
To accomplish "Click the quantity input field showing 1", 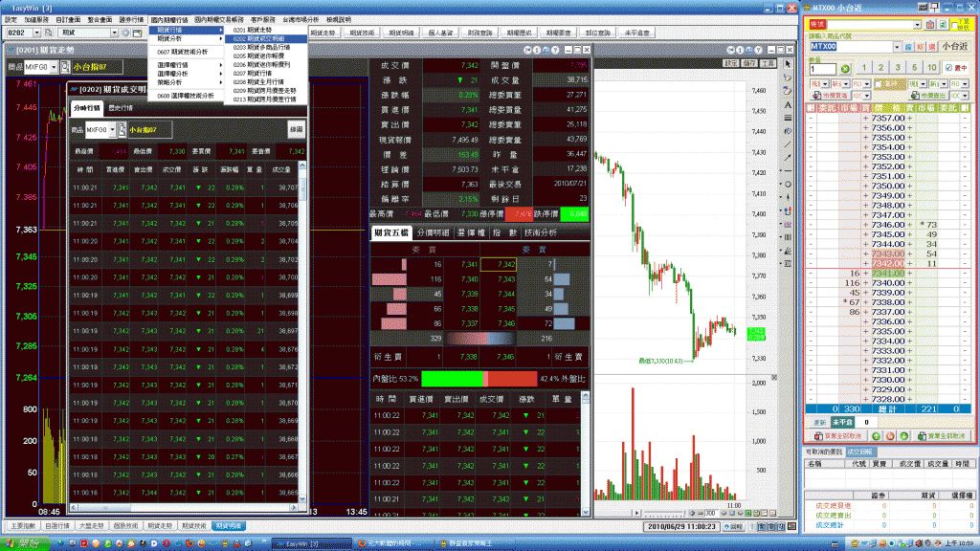I will click(x=822, y=69).
